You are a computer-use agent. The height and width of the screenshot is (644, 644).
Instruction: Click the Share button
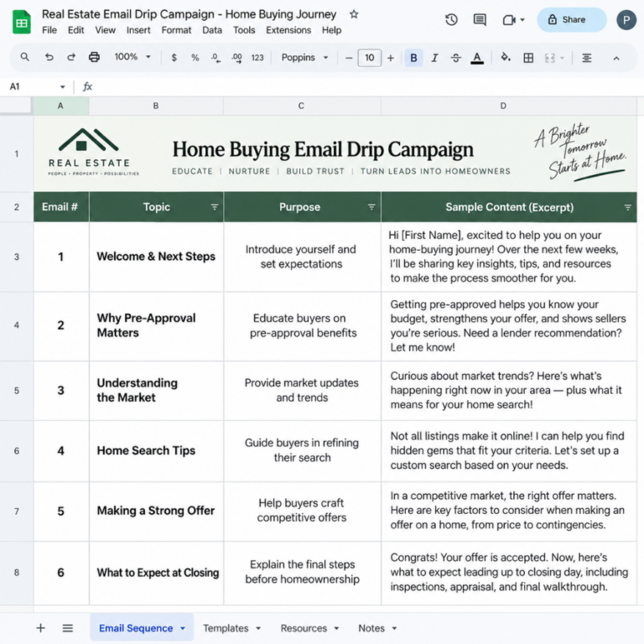coord(572,20)
